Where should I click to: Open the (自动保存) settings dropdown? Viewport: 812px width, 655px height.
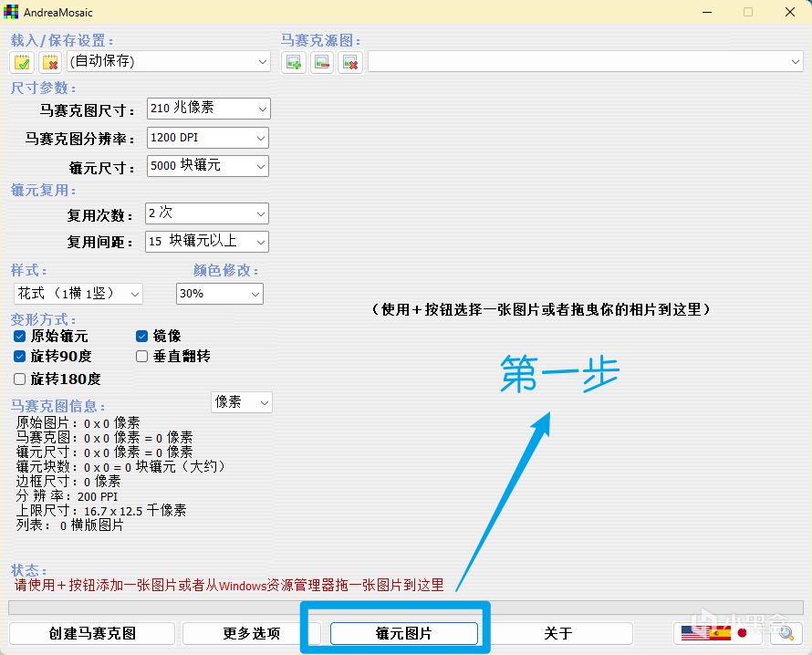(x=169, y=62)
